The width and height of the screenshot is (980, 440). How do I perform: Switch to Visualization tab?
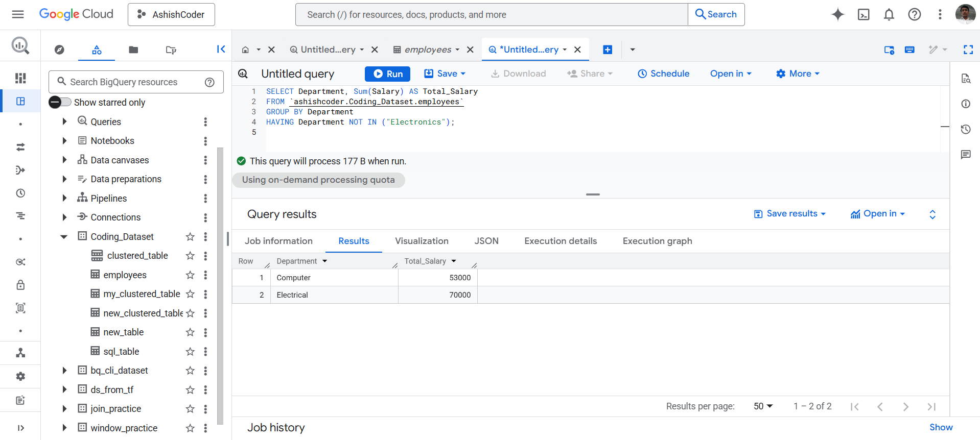click(x=422, y=241)
